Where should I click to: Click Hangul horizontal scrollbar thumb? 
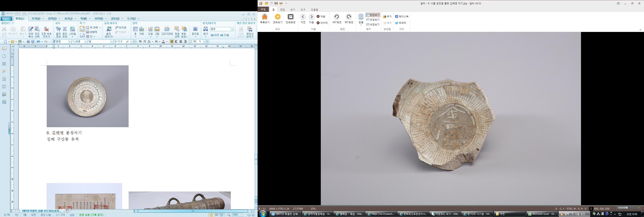[x=193, y=211]
